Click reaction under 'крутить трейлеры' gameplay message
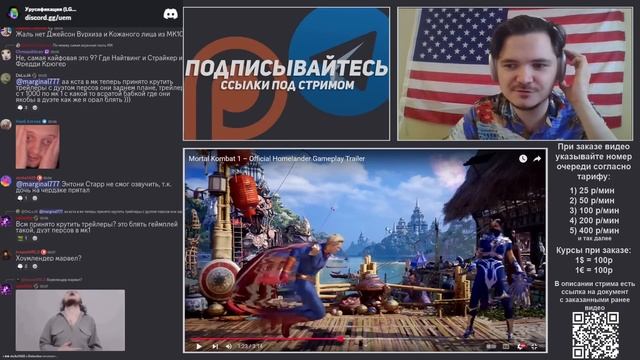The image size is (640, 360). click(x=22, y=238)
